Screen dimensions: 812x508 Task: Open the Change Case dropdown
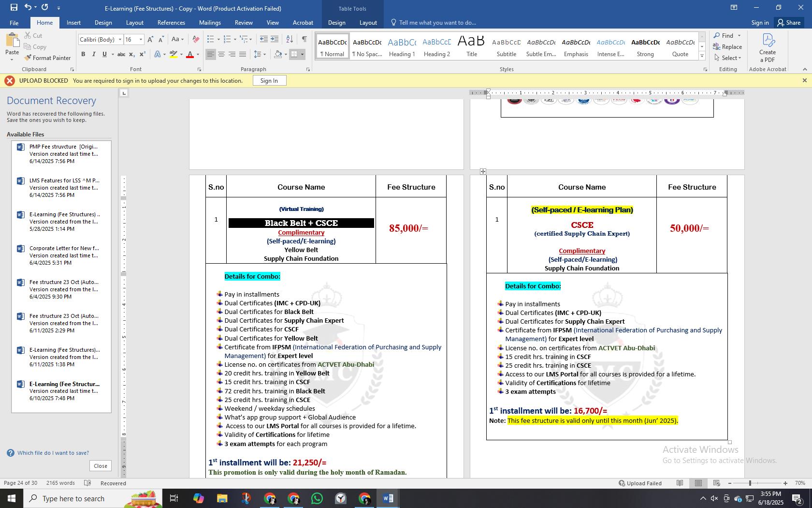coord(177,40)
